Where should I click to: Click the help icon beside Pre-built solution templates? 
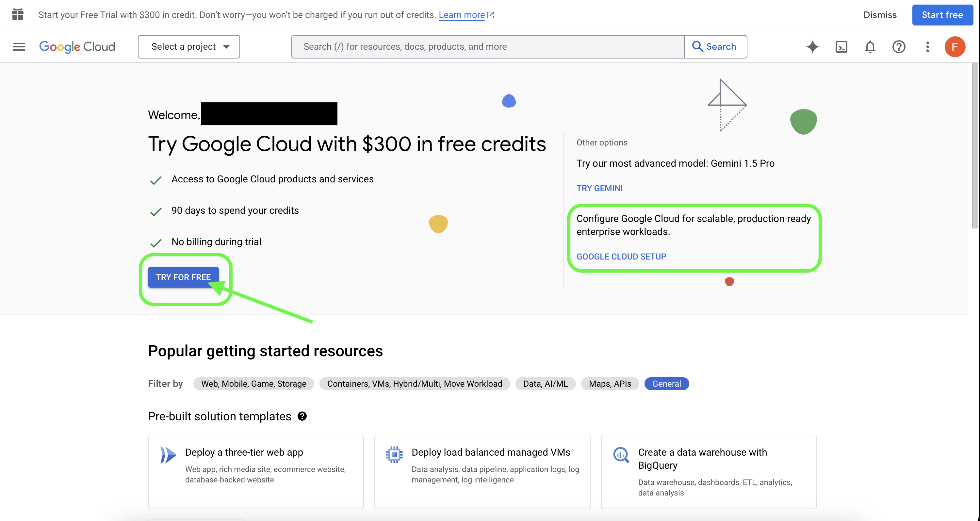tap(302, 416)
